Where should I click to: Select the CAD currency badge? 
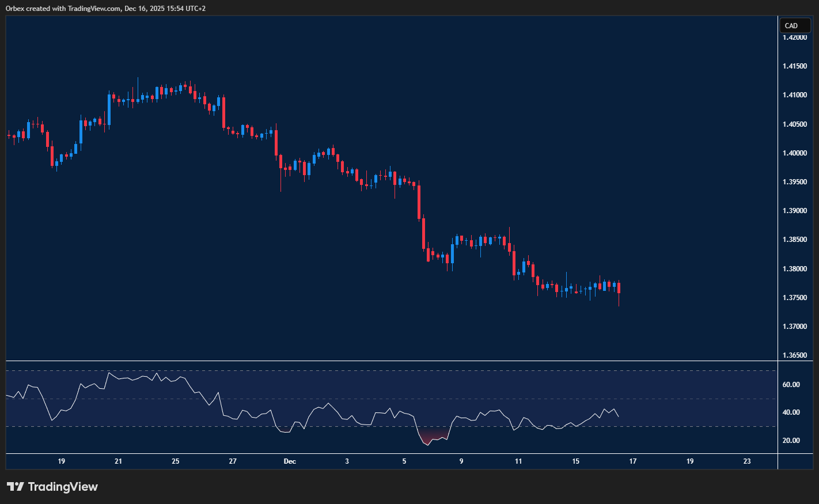tap(795, 25)
